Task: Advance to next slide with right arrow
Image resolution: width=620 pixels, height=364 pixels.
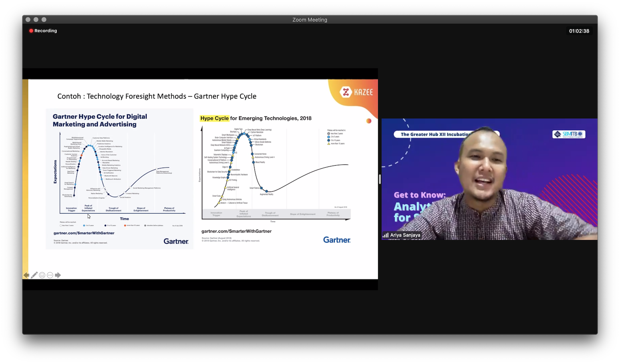Action: (x=58, y=275)
